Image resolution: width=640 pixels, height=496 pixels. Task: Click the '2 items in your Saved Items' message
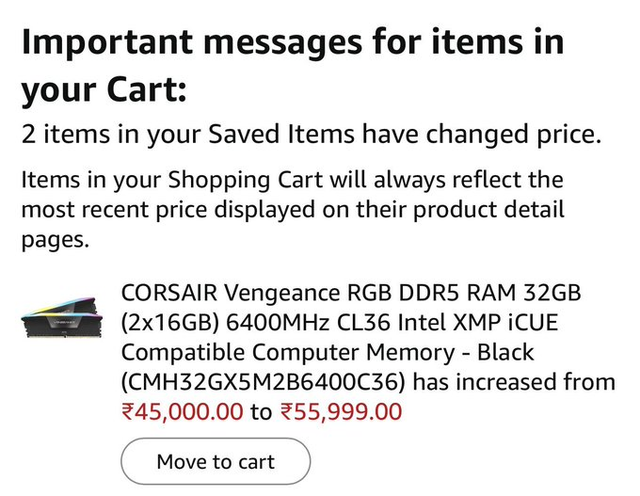[311, 134]
